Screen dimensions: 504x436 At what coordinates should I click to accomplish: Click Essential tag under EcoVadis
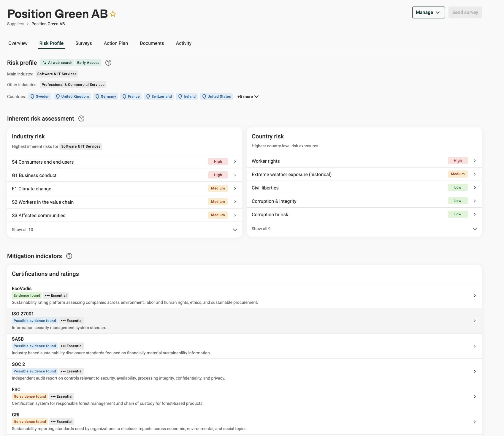pos(56,296)
